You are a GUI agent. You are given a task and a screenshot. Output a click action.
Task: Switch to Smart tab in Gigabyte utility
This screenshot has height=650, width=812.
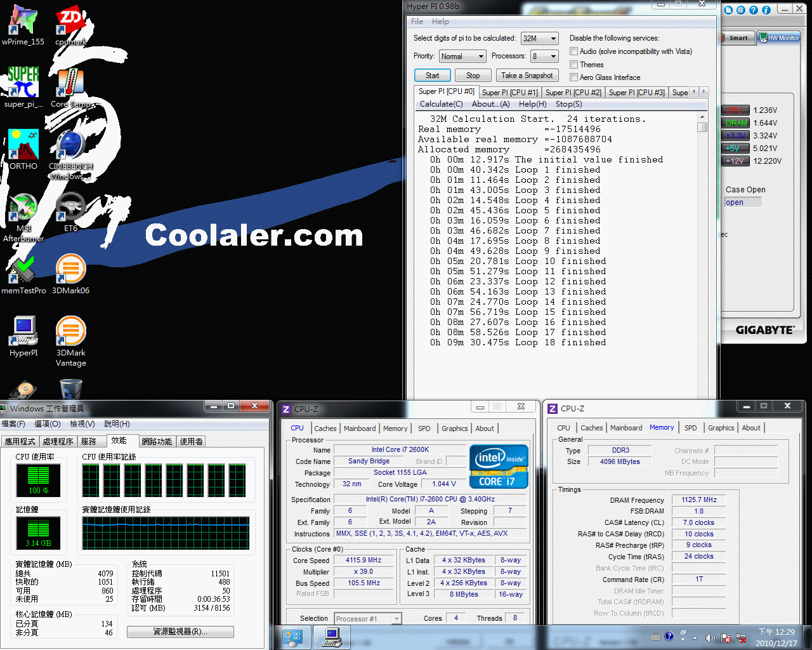pos(738,38)
